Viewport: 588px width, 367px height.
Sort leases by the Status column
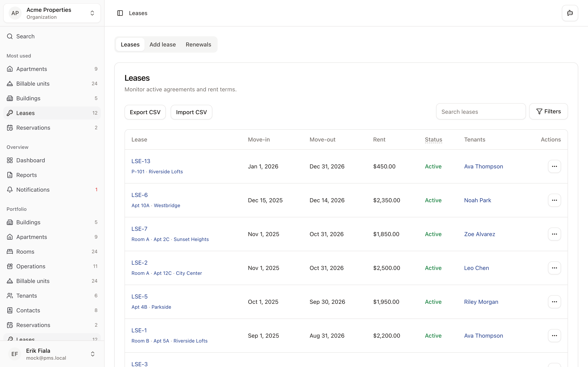[x=433, y=140]
